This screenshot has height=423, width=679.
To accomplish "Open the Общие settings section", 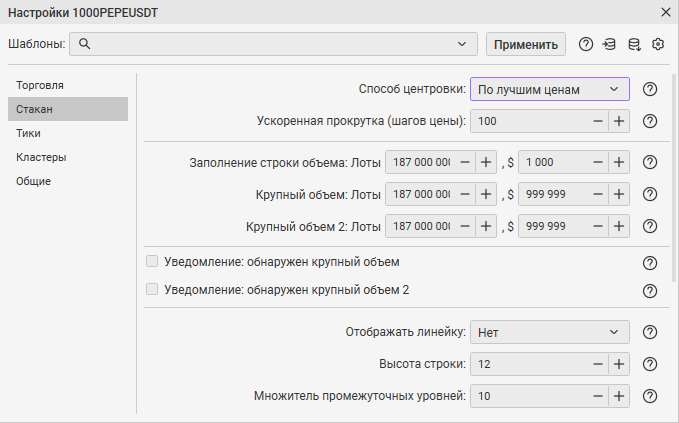I will point(34,181).
